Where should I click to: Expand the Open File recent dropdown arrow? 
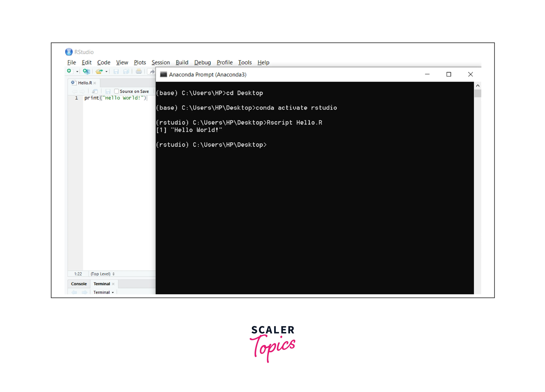tap(106, 72)
